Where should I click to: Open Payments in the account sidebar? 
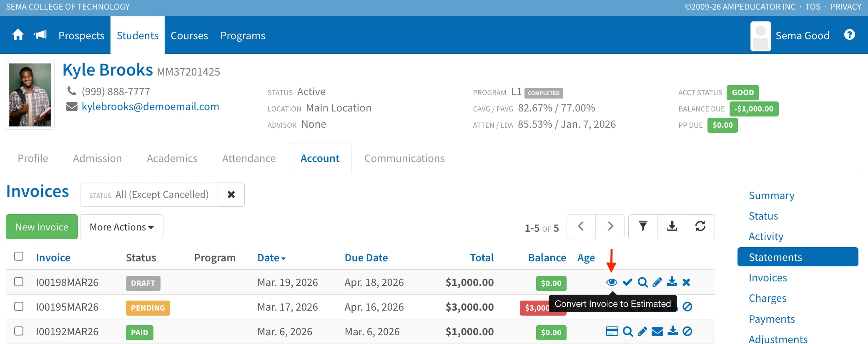pos(772,319)
